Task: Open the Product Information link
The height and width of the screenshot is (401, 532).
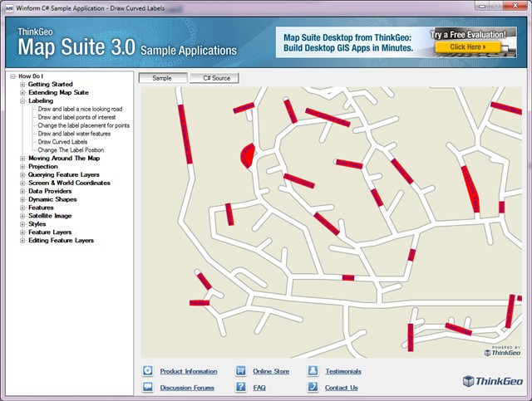Action: 189,371
